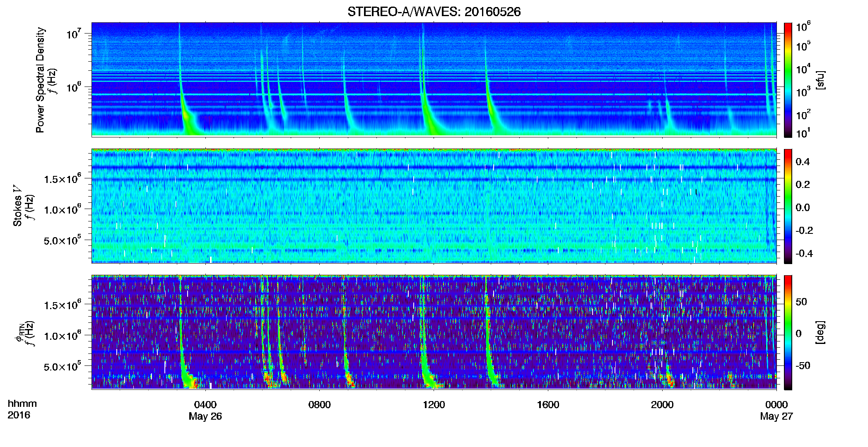Click the 1200 time tick label
Image resolution: width=868 pixels, height=447 pixels.
pyautogui.click(x=434, y=405)
